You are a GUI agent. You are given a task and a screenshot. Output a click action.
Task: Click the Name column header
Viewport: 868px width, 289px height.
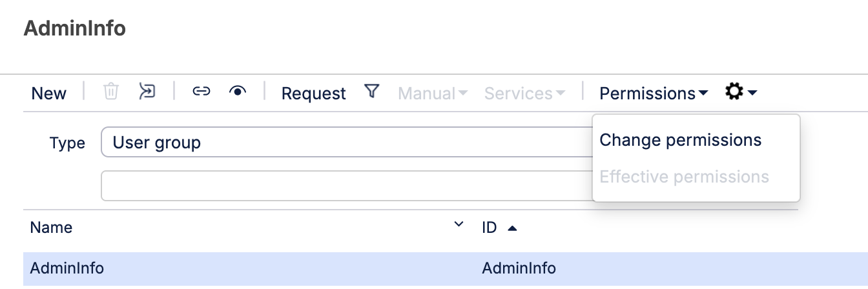pyautogui.click(x=52, y=228)
